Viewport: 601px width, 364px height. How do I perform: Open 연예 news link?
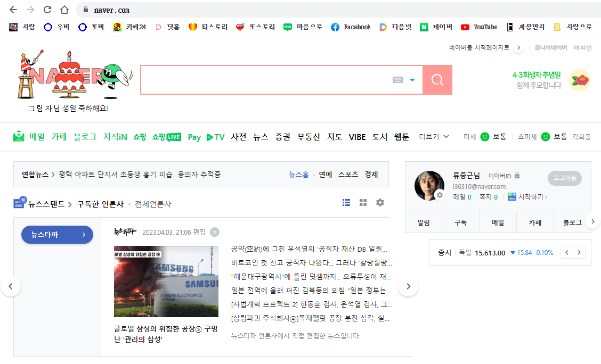326,175
